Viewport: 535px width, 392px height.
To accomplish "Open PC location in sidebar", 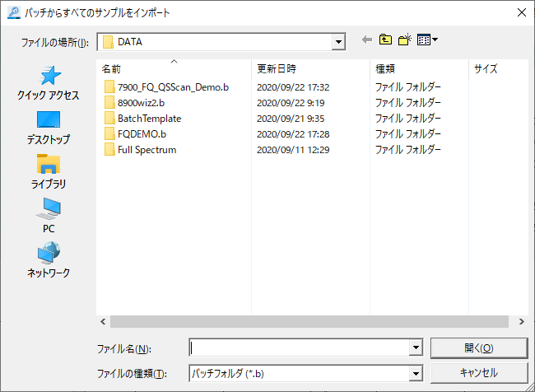I will click(49, 216).
